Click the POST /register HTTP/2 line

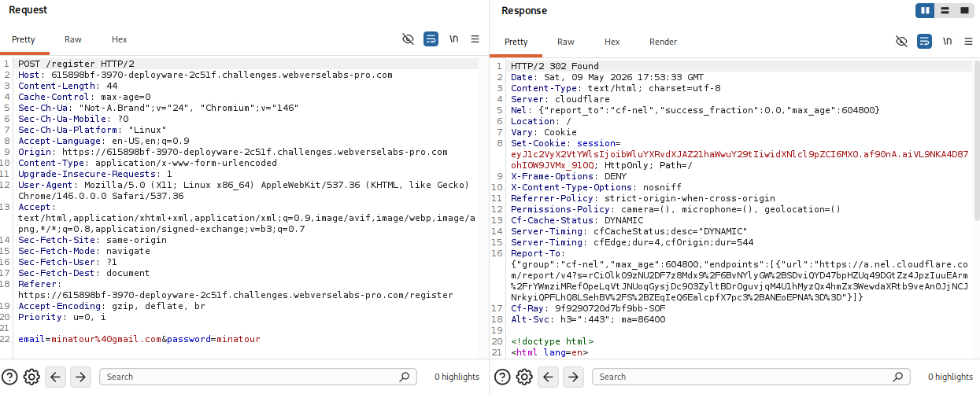pos(76,64)
